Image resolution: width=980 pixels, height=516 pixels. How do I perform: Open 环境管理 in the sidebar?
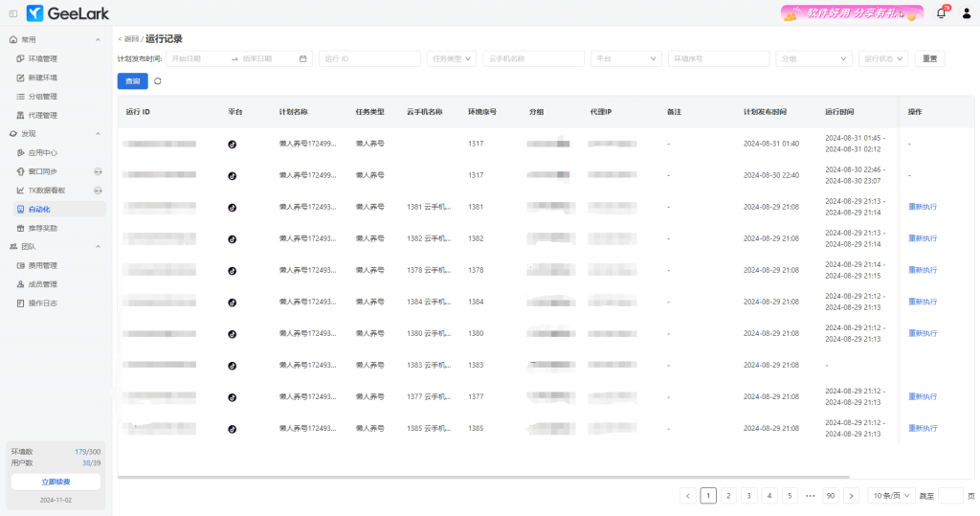[x=42, y=58]
